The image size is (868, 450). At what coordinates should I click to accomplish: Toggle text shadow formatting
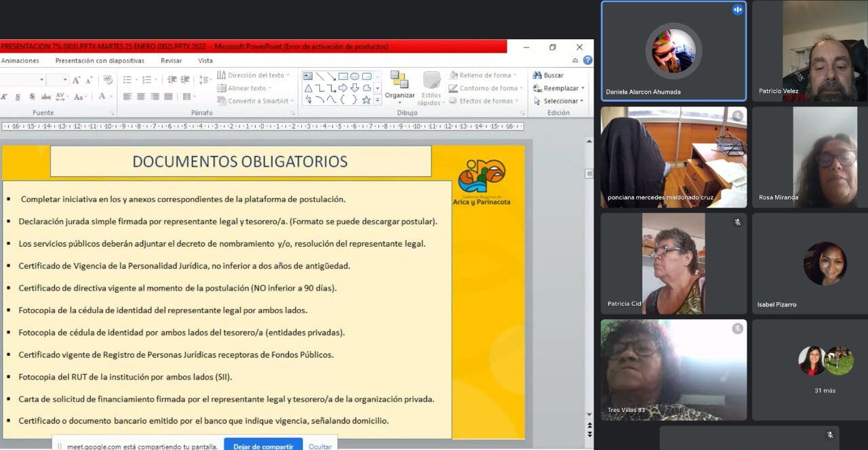click(33, 97)
